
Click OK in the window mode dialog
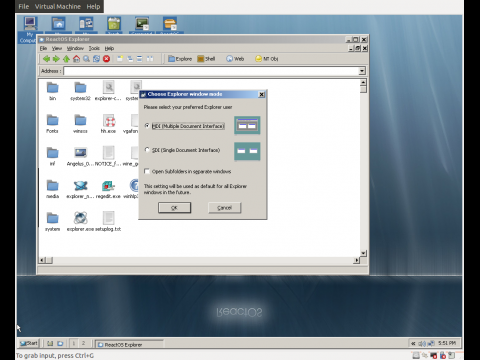(174, 208)
